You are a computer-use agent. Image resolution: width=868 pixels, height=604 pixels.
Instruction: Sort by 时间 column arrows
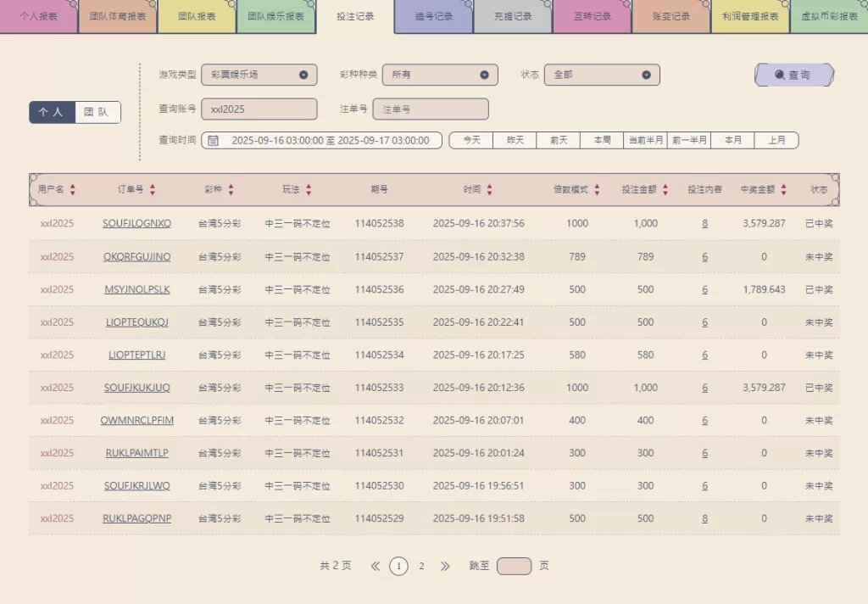(x=489, y=190)
